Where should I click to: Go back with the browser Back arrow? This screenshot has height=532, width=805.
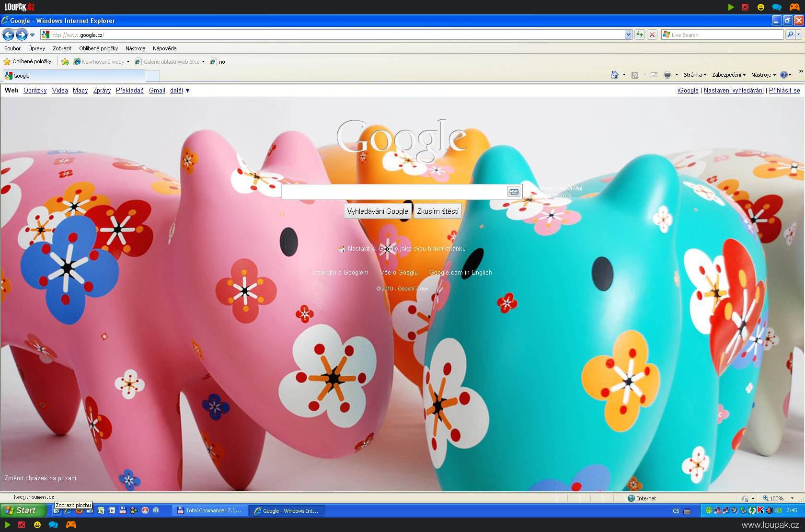click(x=8, y=35)
